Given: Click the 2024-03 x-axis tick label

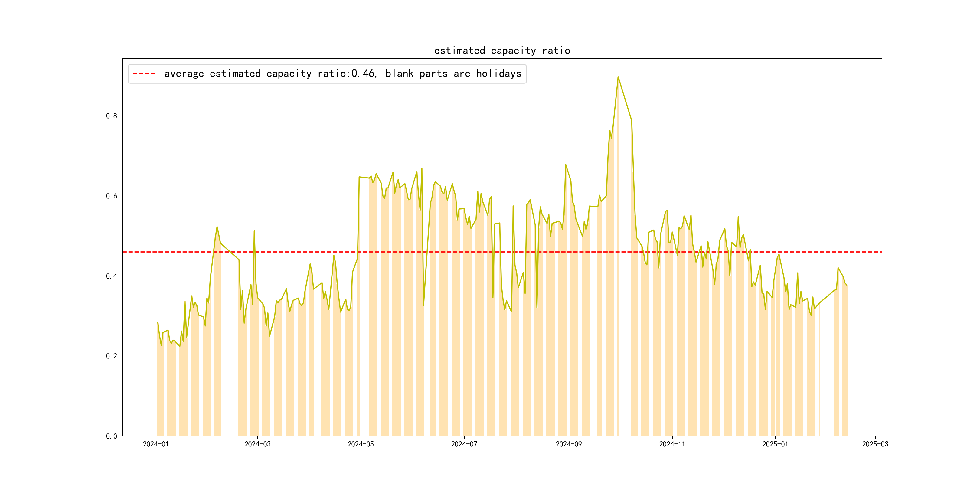Looking at the screenshot, I should (258, 444).
